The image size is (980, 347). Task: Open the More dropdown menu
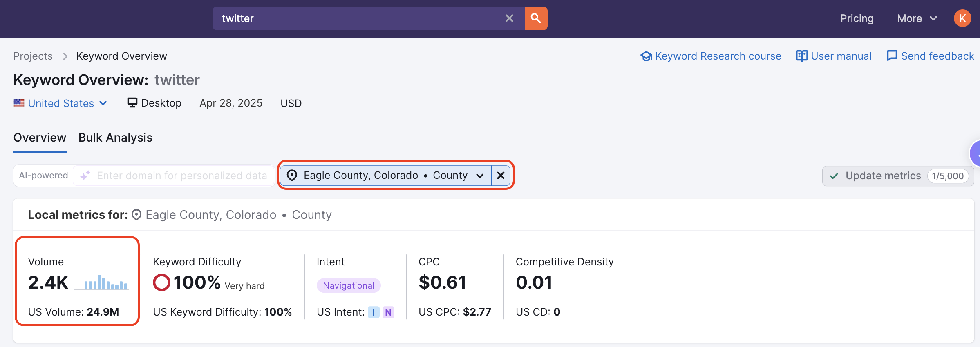click(x=917, y=18)
